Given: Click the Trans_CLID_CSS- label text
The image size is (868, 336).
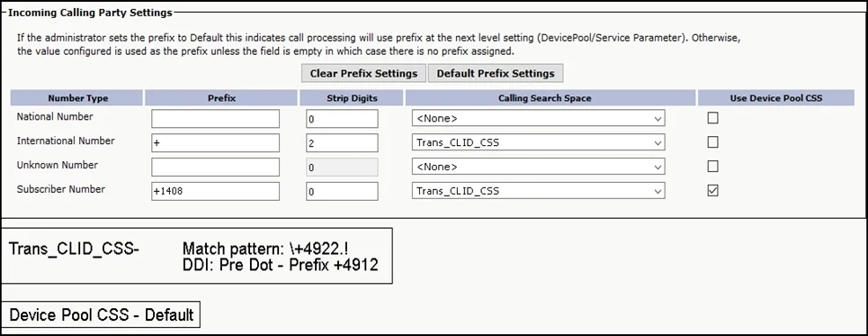Looking at the screenshot, I should tap(74, 249).
